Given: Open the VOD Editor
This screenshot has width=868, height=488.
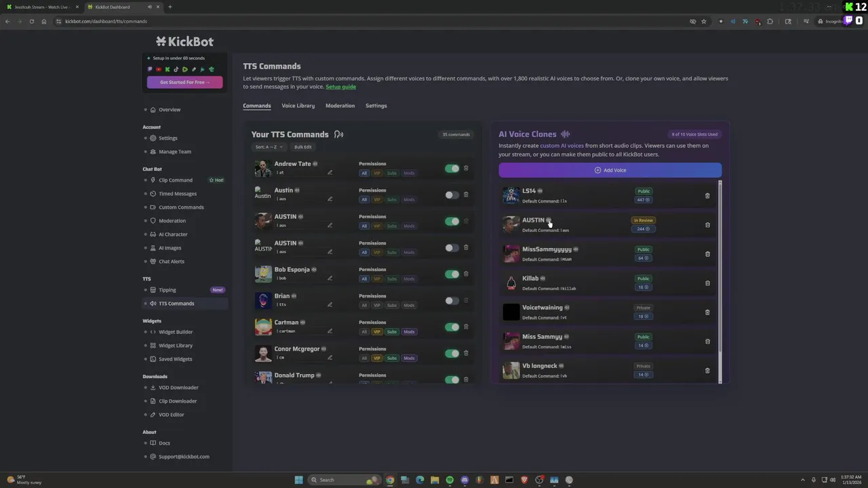Looking at the screenshot, I should click(172, 415).
